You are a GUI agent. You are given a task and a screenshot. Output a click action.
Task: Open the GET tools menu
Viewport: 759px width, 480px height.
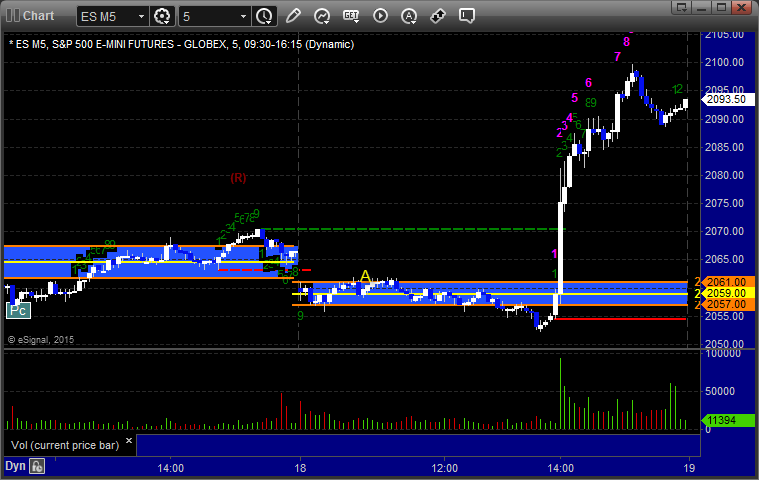pyautogui.click(x=351, y=16)
